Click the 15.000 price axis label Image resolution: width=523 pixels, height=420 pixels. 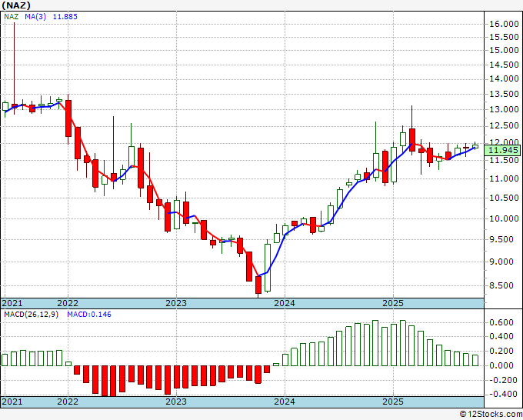click(504, 50)
